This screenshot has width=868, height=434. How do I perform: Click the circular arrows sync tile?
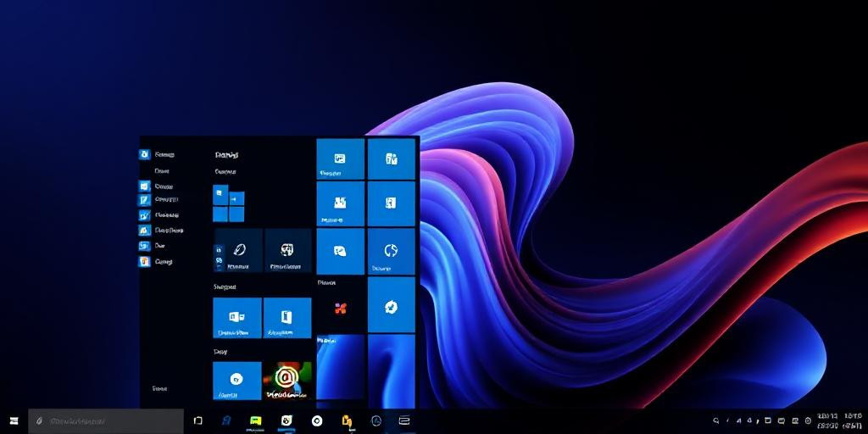coord(391,251)
